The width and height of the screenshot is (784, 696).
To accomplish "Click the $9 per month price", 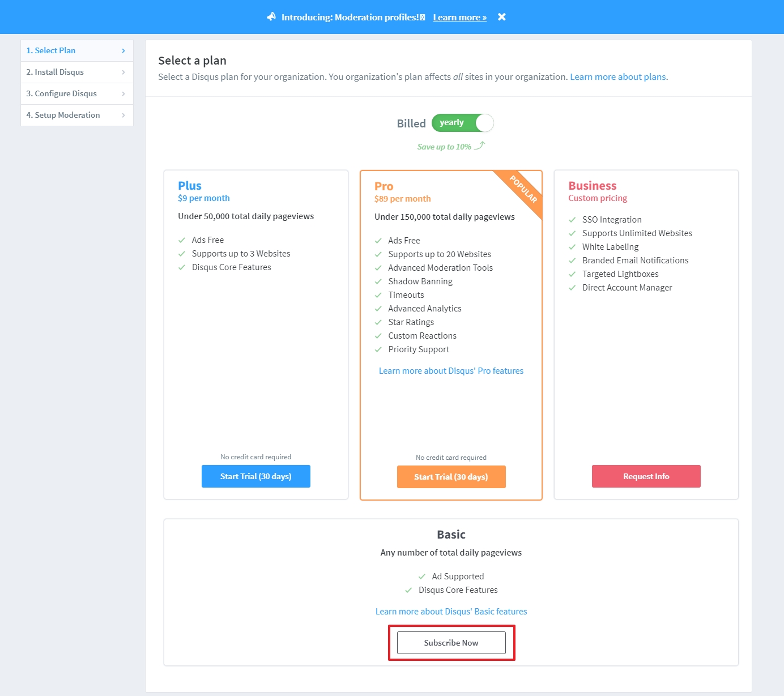I will 204,198.
